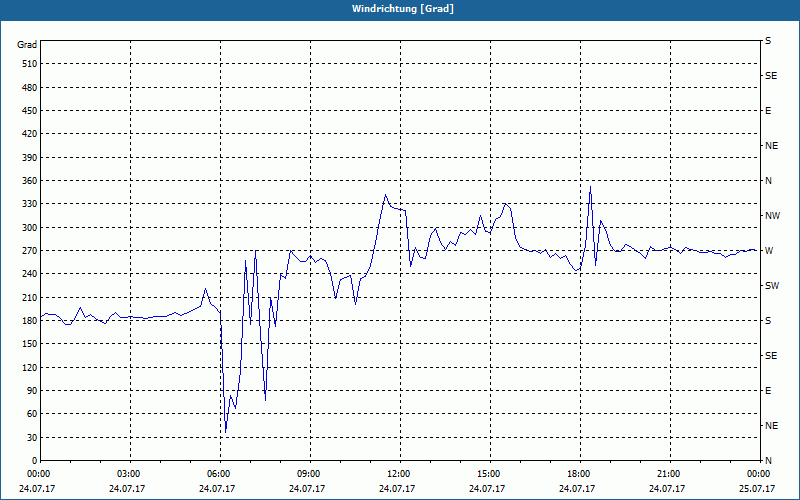Viewport: 800px width, 500px height.
Task: Click the 330 y-axis value
Action: point(30,204)
